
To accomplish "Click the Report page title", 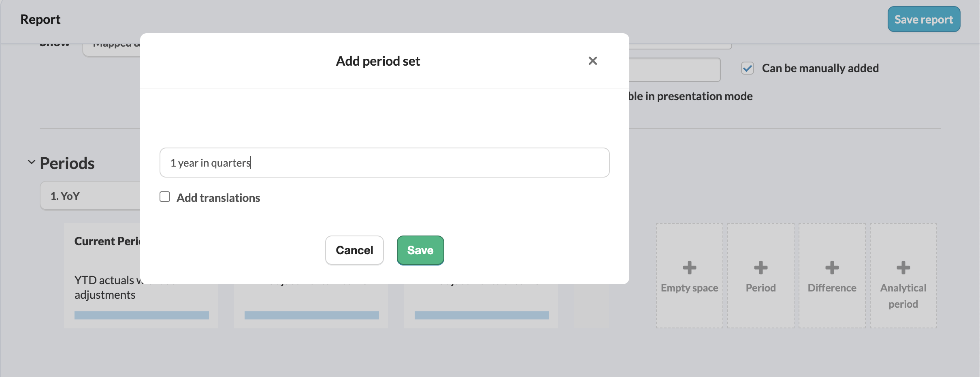I will coord(40,19).
